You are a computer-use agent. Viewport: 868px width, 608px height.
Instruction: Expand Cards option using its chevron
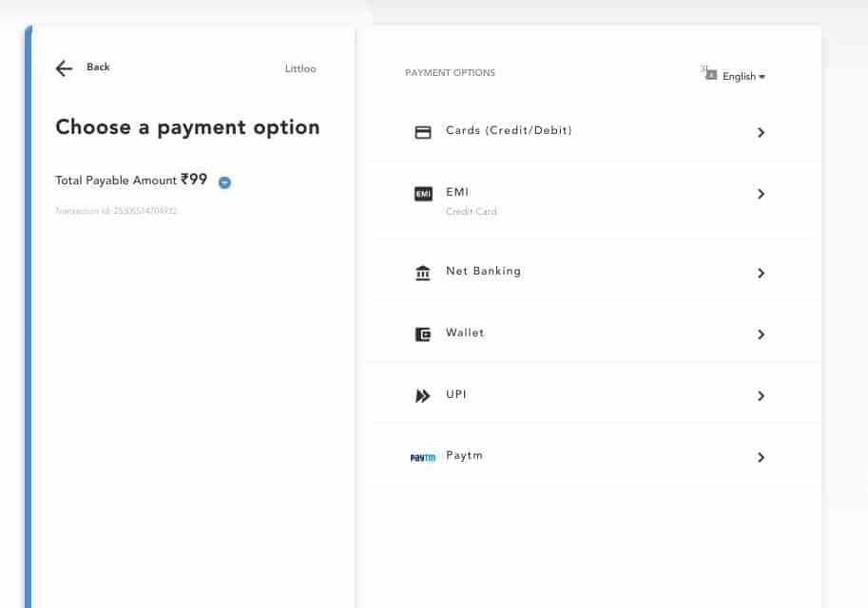(x=761, y=133)
